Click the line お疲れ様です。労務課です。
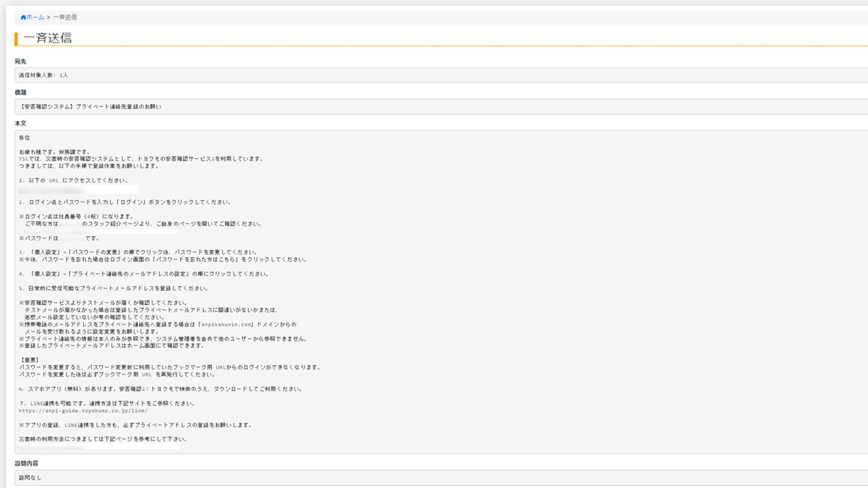The width and height of the screenshot is (868, 488). click(x=55, y=152)
